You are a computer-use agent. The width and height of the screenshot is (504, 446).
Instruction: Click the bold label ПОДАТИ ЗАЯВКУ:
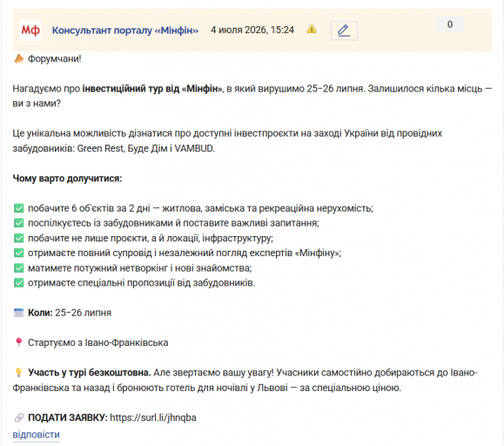[68, 418]
